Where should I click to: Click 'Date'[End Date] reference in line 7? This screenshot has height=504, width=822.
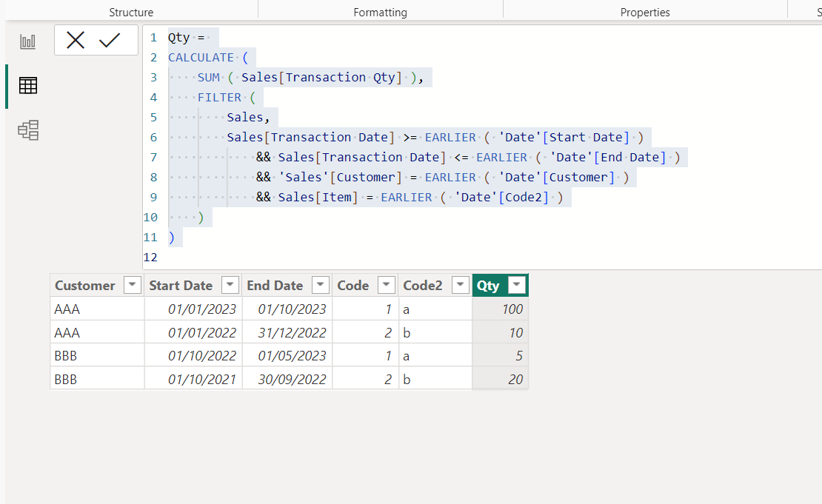608,157
